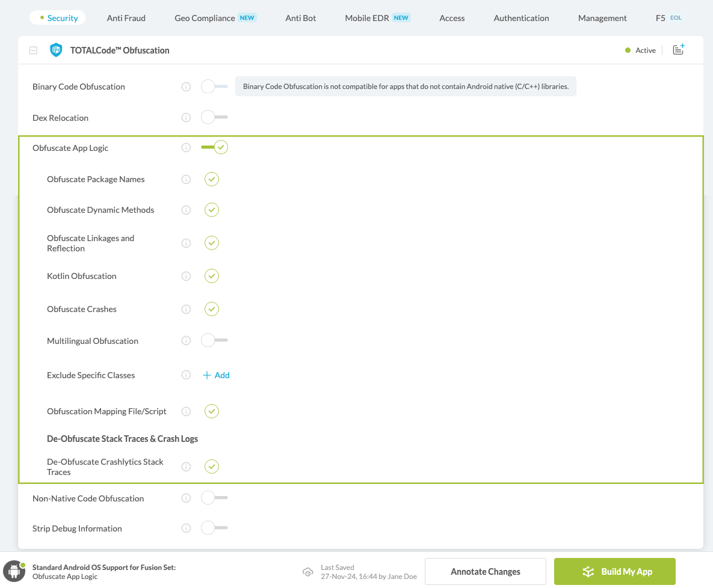Disable the Obfuscate App Logic toggle
Viewport: 713px width, 588px height.
(x=215, y=147)
